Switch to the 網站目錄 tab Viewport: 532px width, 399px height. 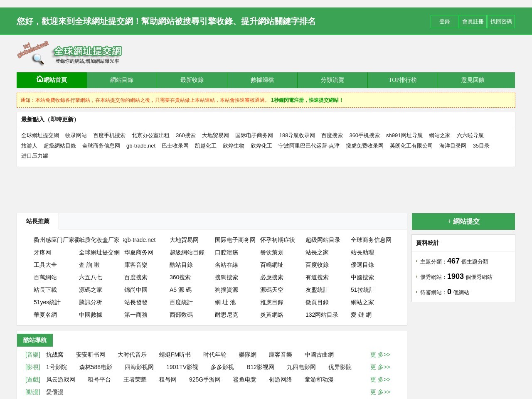(x=122, y=80)
